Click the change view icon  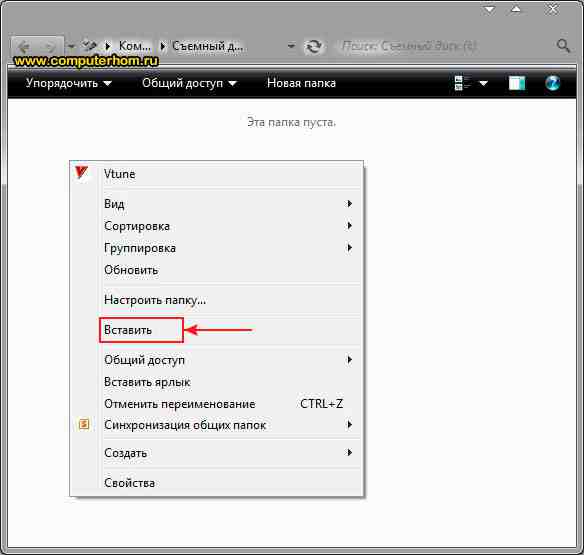click(x=462, y=83)
